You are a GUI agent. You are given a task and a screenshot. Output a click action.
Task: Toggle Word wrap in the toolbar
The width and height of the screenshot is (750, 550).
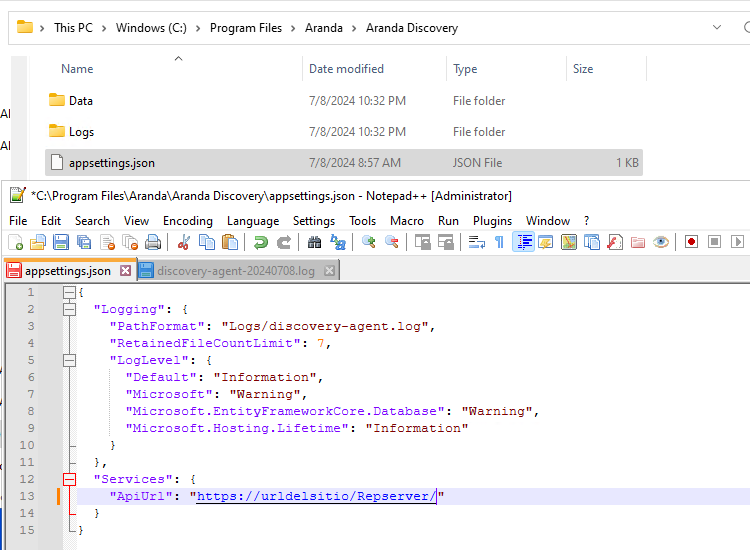pos(477,242)
